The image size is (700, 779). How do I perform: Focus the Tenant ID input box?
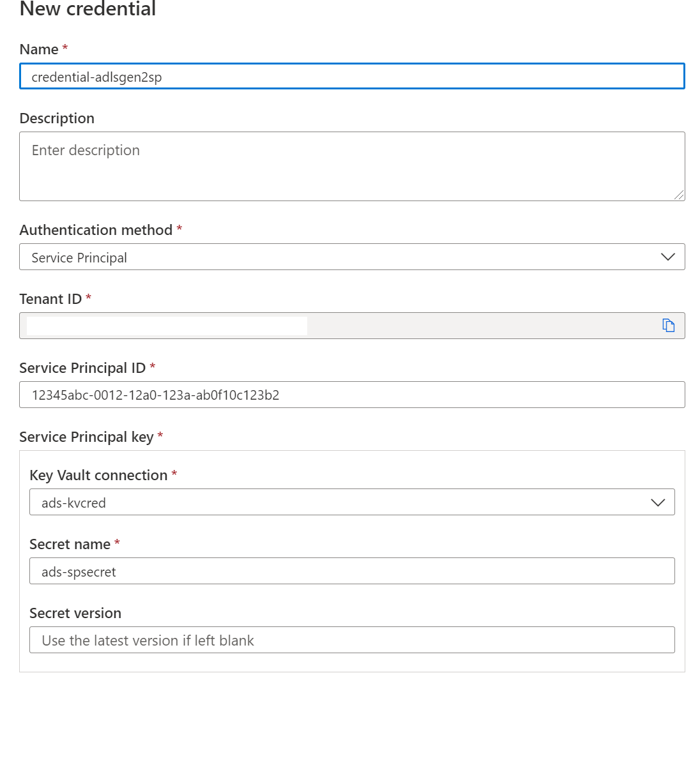coord(255,325)
